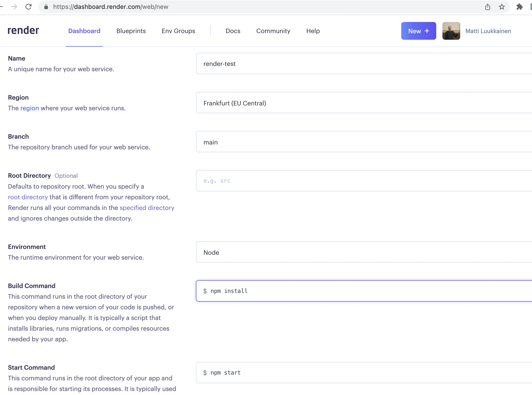Click the render logo

pos(23,30)
